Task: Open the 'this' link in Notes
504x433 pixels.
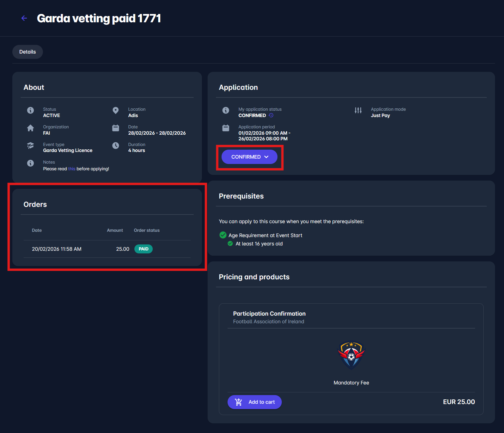Action: click(x=72, y=169)
